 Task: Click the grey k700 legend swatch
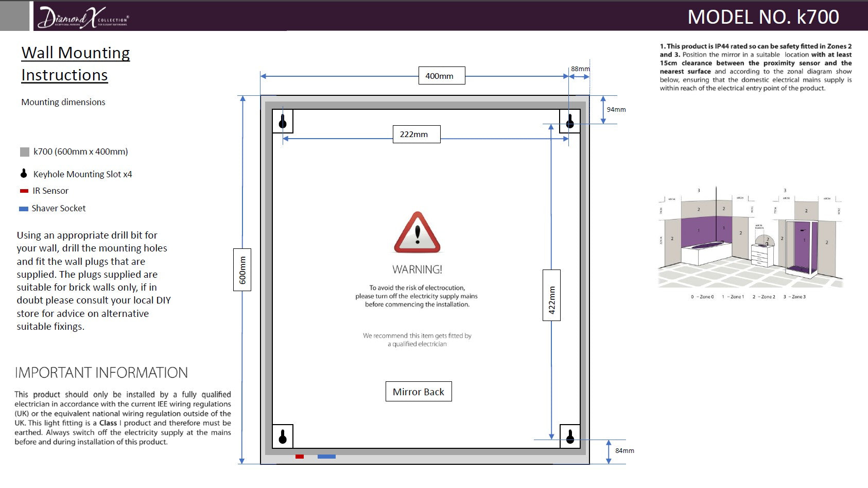point(25,152)
